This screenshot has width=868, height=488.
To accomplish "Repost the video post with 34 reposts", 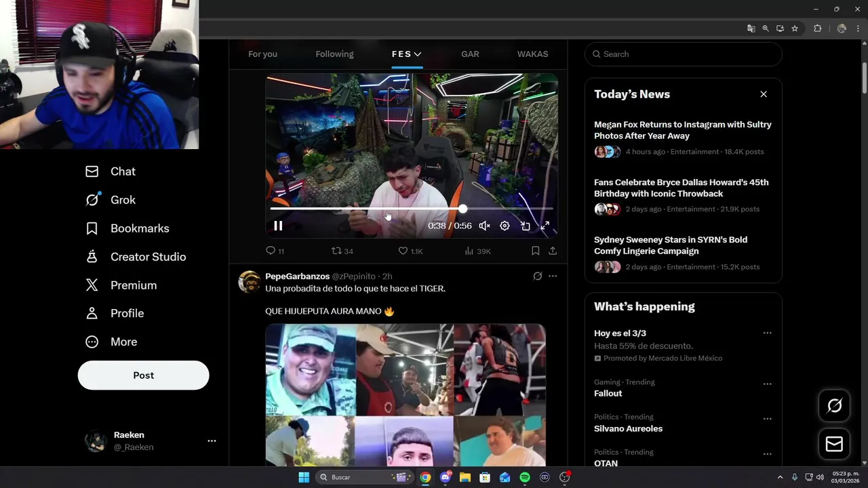I will click(342, 251).
